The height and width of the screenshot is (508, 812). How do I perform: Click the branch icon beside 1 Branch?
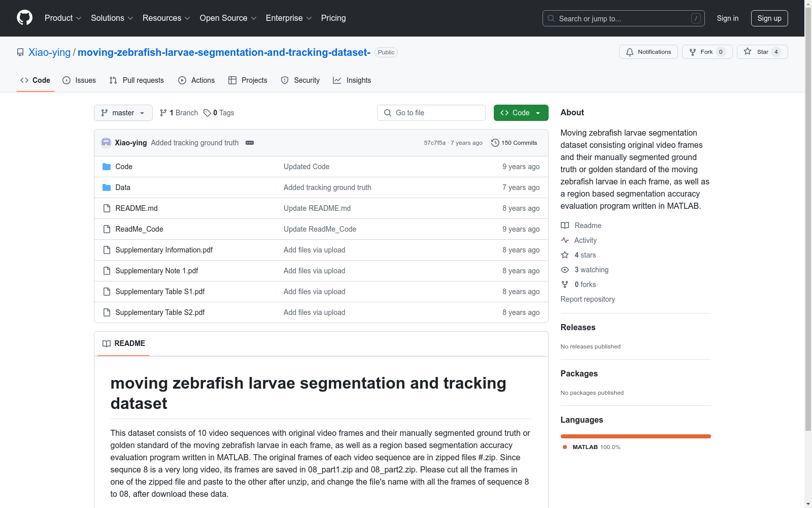(163, 113)
